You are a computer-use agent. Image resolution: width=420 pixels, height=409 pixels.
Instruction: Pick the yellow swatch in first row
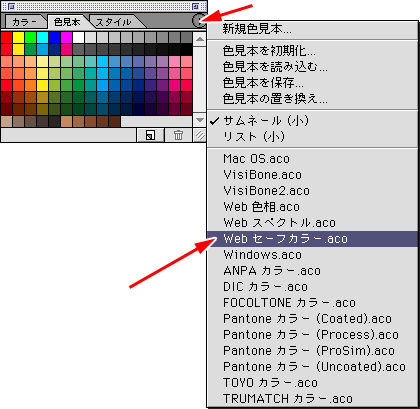(18, 38)
